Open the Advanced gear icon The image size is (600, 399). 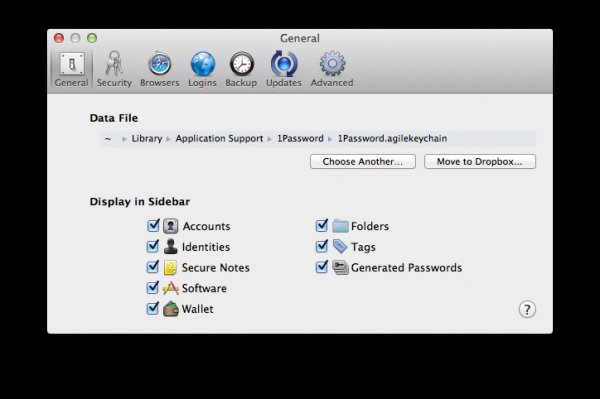[x=332, y=64]
